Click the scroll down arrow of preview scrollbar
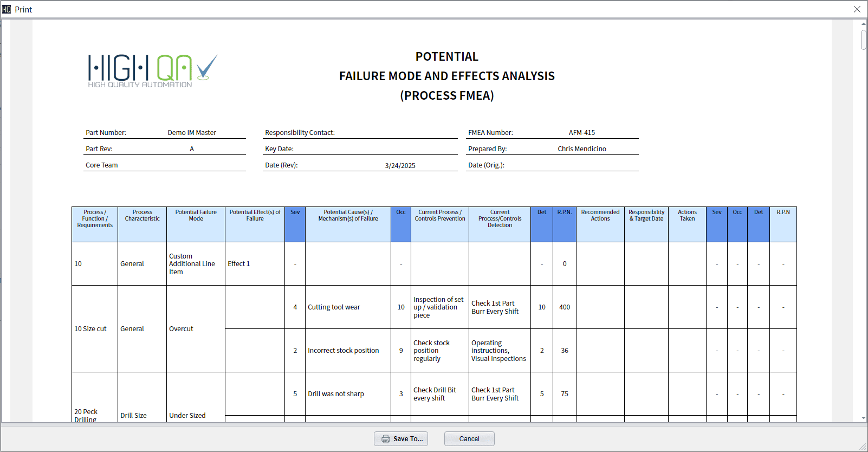This screenshot has width=868, height=452. point(863,418)
